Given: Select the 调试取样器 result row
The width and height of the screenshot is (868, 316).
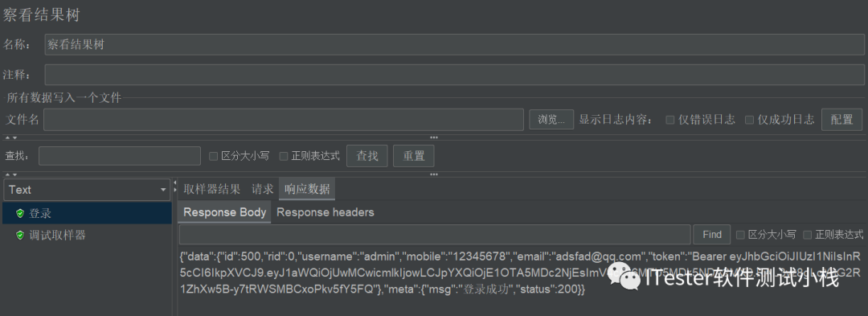Looking at the screenshot, I should point(87,236).
